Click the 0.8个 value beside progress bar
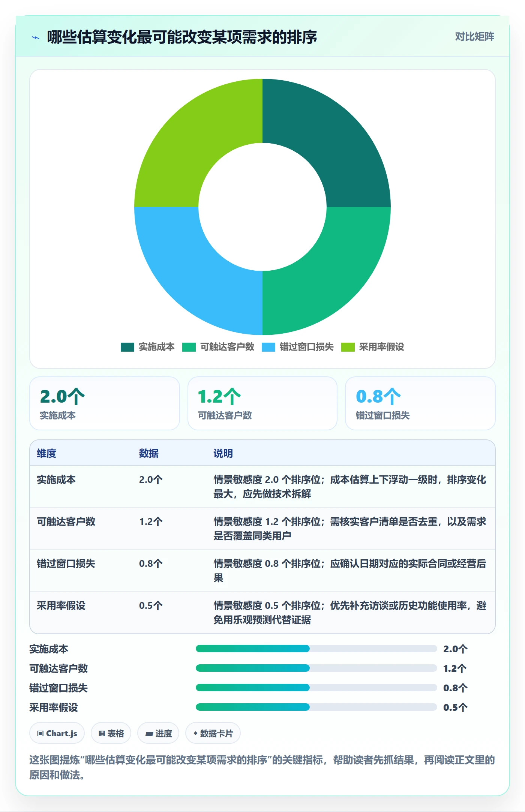The width and height of the screenshot is (525, 812). (x=455, y=688)
